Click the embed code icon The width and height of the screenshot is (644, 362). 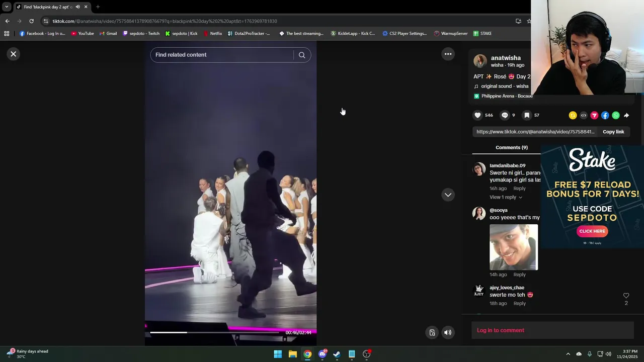584,115
